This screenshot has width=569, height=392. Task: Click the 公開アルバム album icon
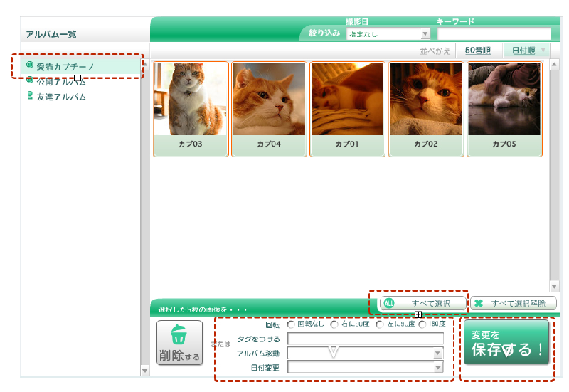(30, 81)
